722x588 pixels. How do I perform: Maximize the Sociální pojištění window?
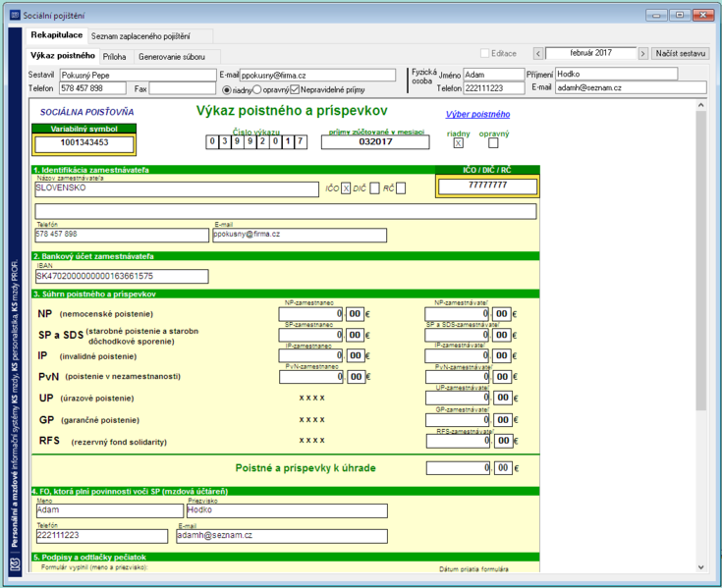point(680,15)
